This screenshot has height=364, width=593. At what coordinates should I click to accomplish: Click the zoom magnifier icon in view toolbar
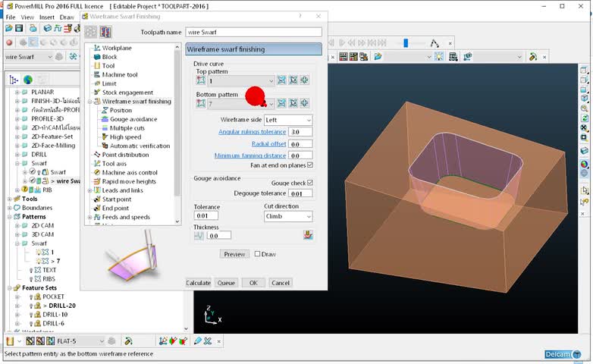click(585, 108)
